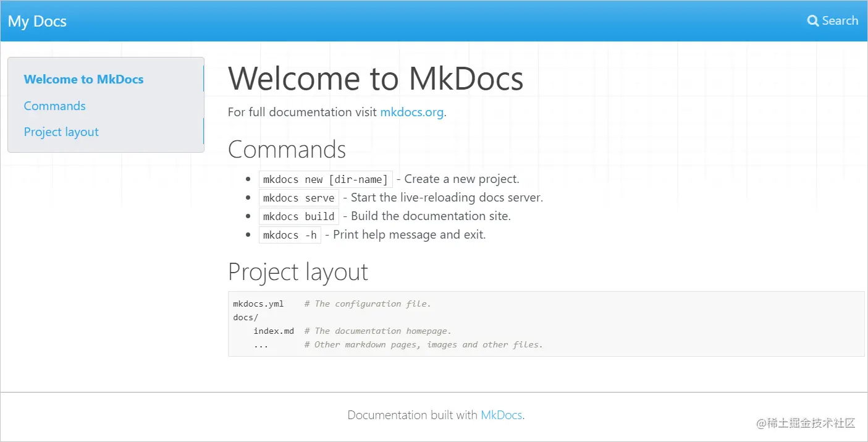Click '# The configuration file.' comment
The width and height of the screenshot is (868, 442).
coord(368,304)
